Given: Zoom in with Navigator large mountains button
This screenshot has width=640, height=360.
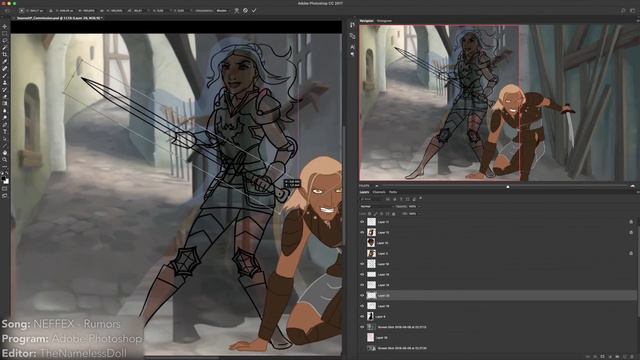Looking at the screenshot, I should pos(633,186).
